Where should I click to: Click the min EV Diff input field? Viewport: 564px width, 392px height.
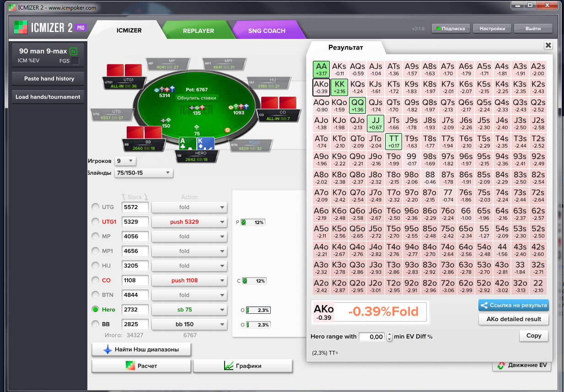point(372,337)
